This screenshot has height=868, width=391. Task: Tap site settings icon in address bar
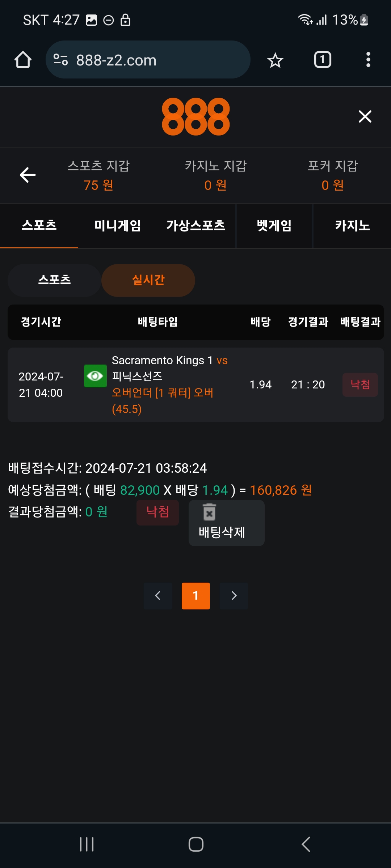point(60,60)
